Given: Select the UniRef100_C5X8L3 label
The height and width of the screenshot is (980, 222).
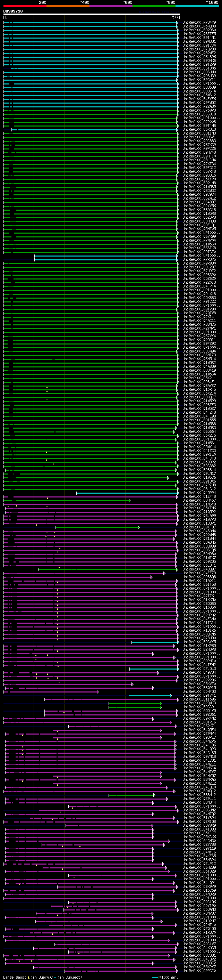Looking at the screenshot, I should point(199,129).
